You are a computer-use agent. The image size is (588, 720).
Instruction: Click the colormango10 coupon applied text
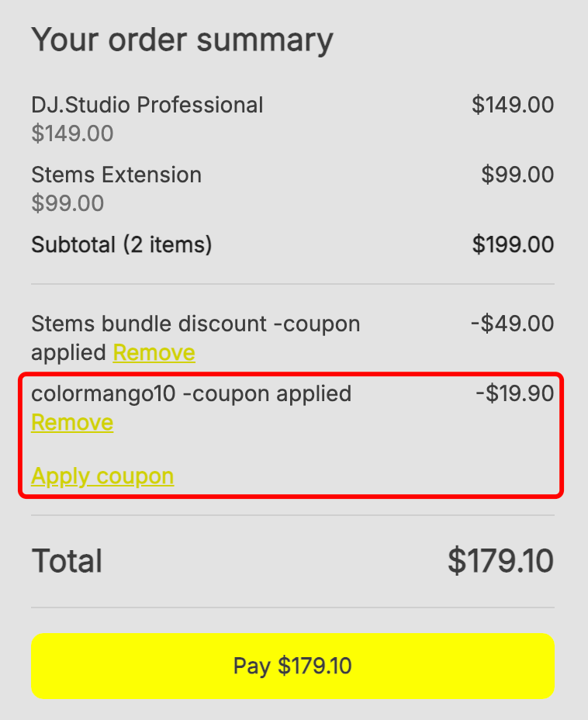click(x=191, y=393)
